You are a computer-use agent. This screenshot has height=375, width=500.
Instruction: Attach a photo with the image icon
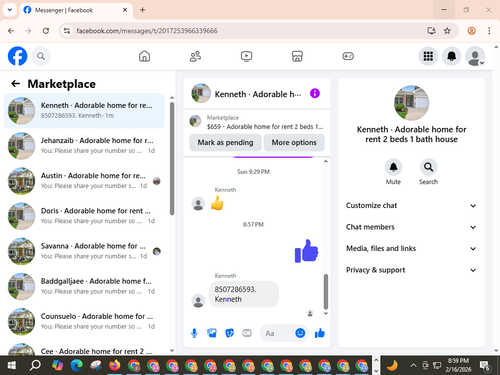coord(212,333)
